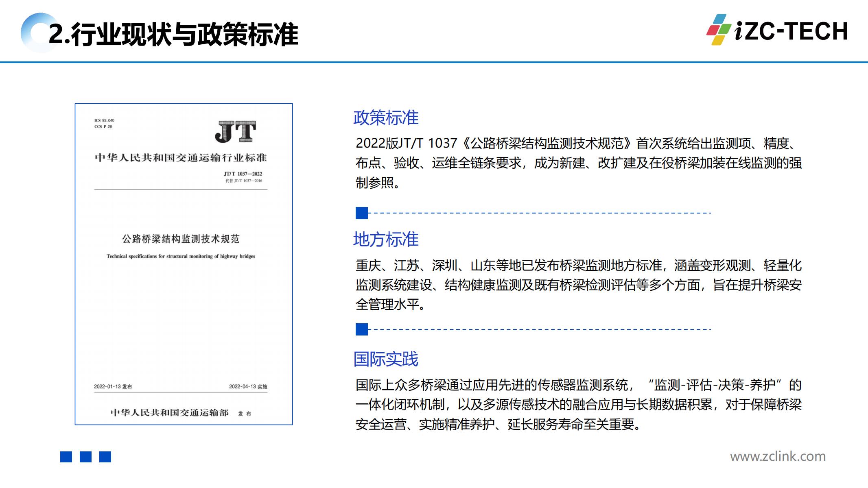Click the slide title 2.行业现状与政策标准

point(173,35)
